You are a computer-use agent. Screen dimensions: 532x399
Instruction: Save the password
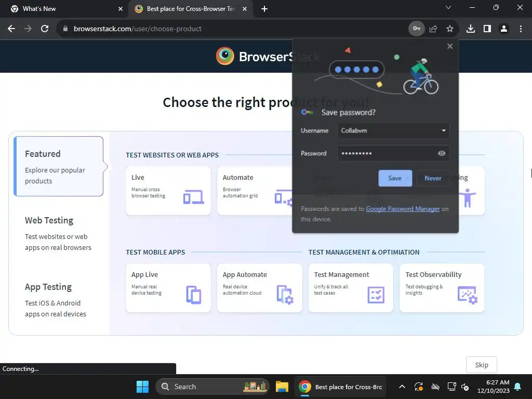[x=395, y=178]
